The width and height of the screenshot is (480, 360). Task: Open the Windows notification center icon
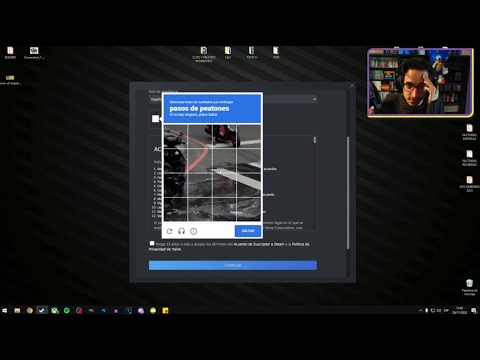[474, 310]
